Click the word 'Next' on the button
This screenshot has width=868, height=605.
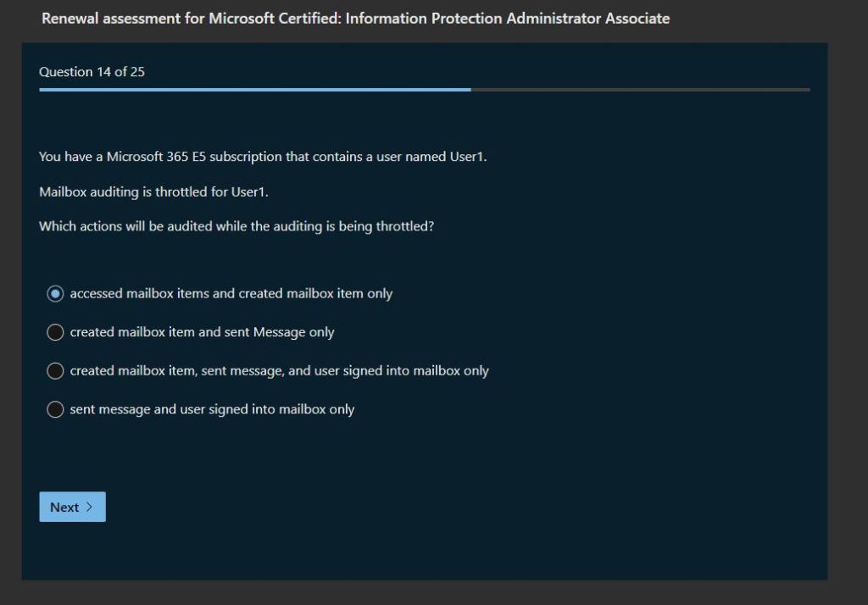click(x=64, y=508)
